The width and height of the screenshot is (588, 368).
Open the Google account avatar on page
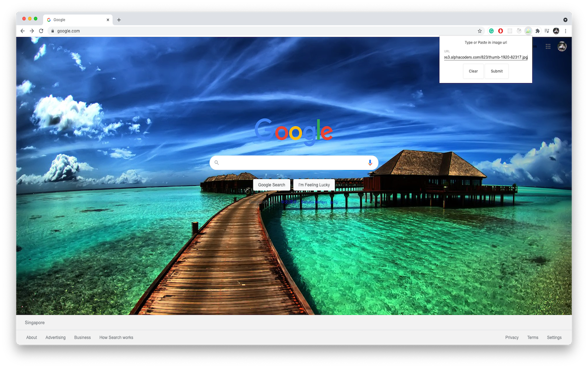coord(562,46)
